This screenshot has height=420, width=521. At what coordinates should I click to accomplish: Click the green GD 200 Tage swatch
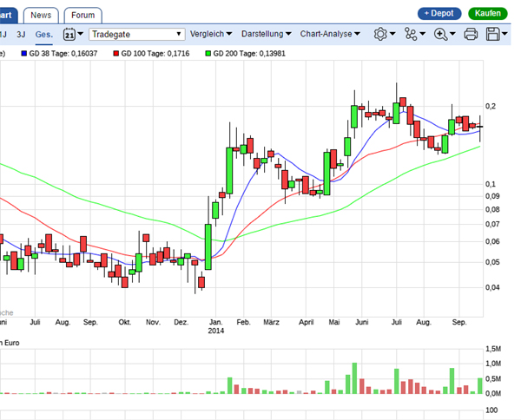[x=208, y=54]
